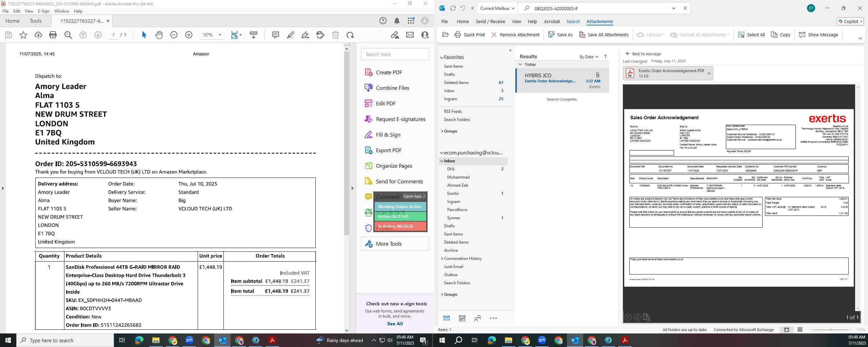Screen dimensions: 868x347
Task: Choose the Selection arrow tool in Acrobat
Action: (144, 35)
